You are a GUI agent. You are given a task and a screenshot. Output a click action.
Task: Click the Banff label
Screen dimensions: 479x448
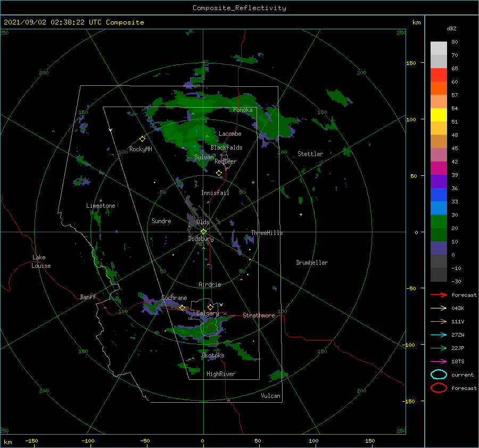[x=88, y=297]
